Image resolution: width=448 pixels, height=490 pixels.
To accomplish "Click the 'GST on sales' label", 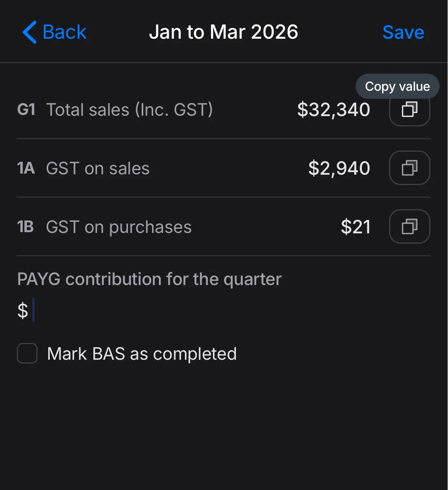I will pos(98,169).
